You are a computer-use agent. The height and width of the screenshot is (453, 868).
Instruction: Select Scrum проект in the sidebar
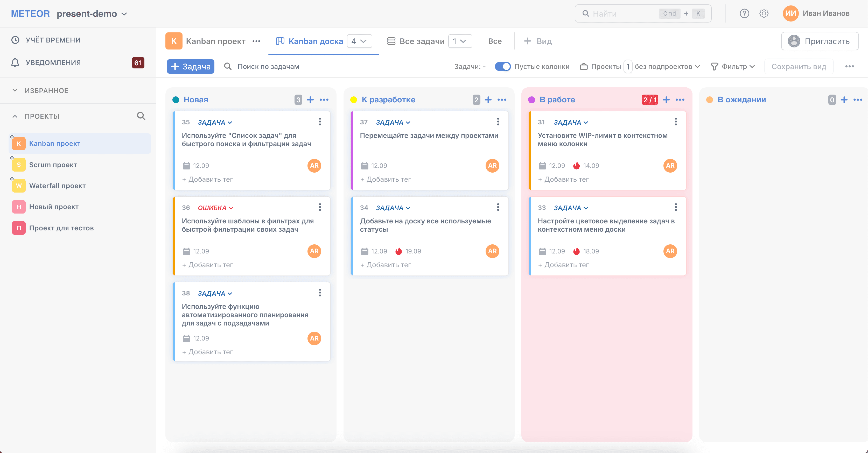pyautogui.click(x=80, y=165)
